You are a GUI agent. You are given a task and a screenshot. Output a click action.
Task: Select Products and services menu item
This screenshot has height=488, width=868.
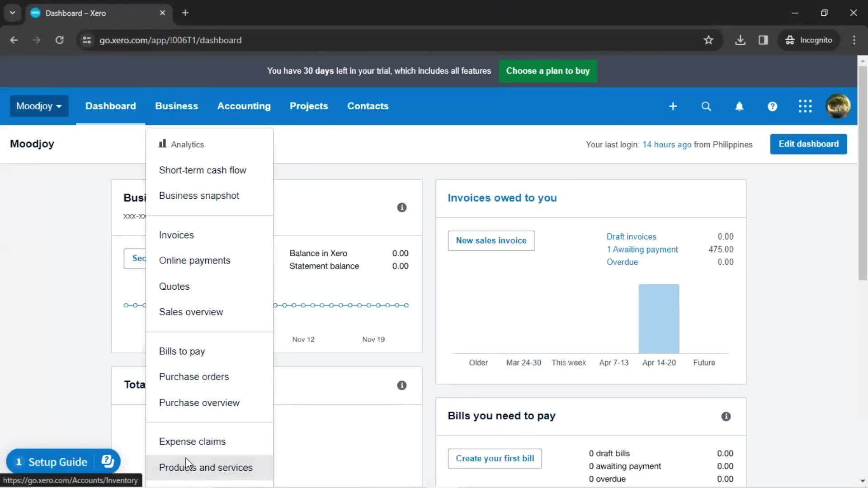click(x=209, y=468)
